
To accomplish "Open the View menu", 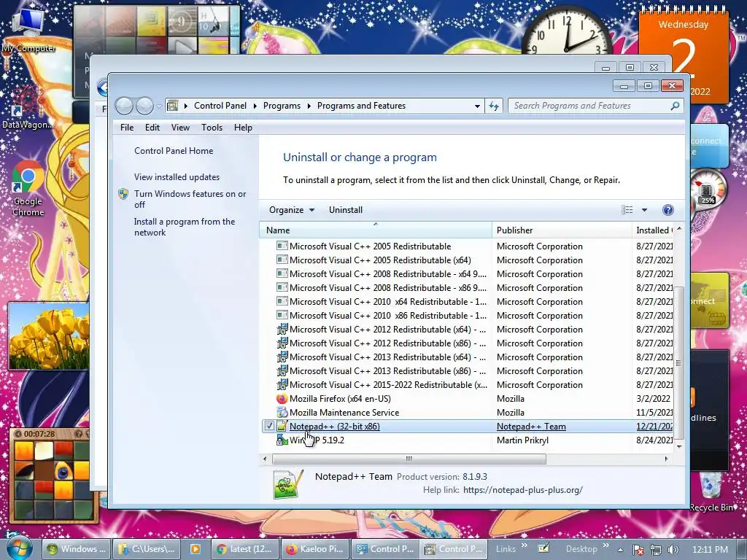I will click(181, 128).
